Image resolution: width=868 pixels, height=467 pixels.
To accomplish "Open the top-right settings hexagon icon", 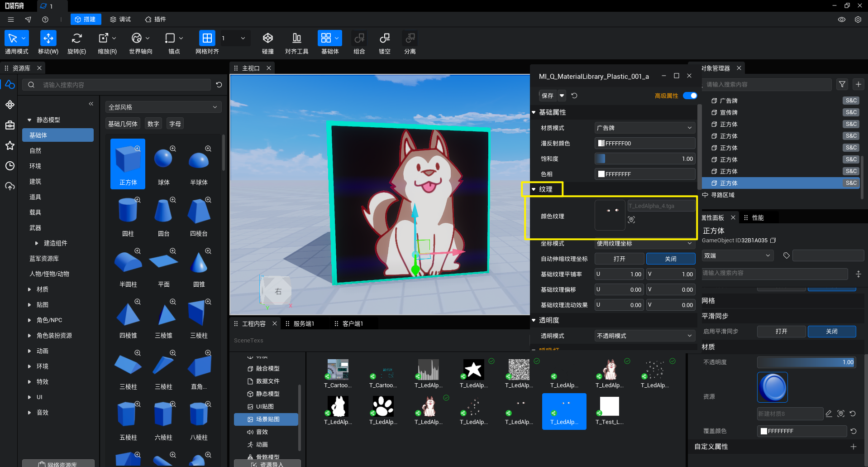I will point(858,19).
